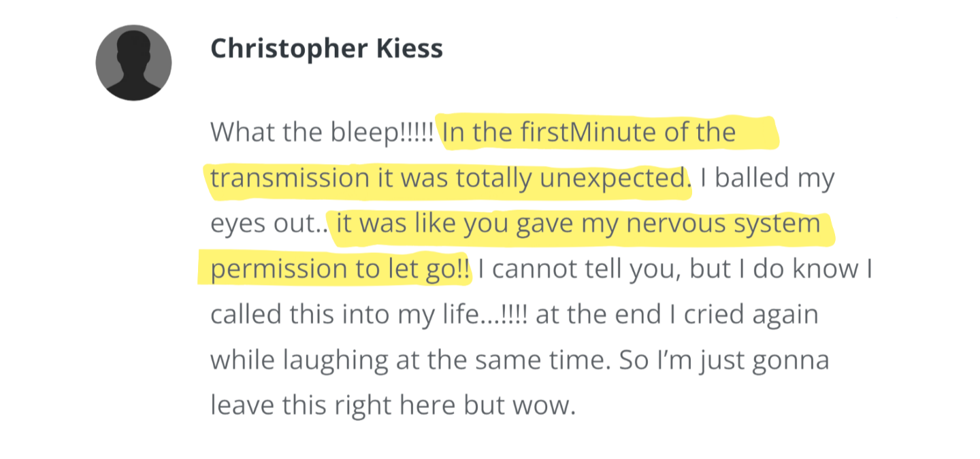Select highlighted "it was like you gave my nervous system"
Image resolution: width=980 pixels, height=459 pixels.
click(578, 224)
